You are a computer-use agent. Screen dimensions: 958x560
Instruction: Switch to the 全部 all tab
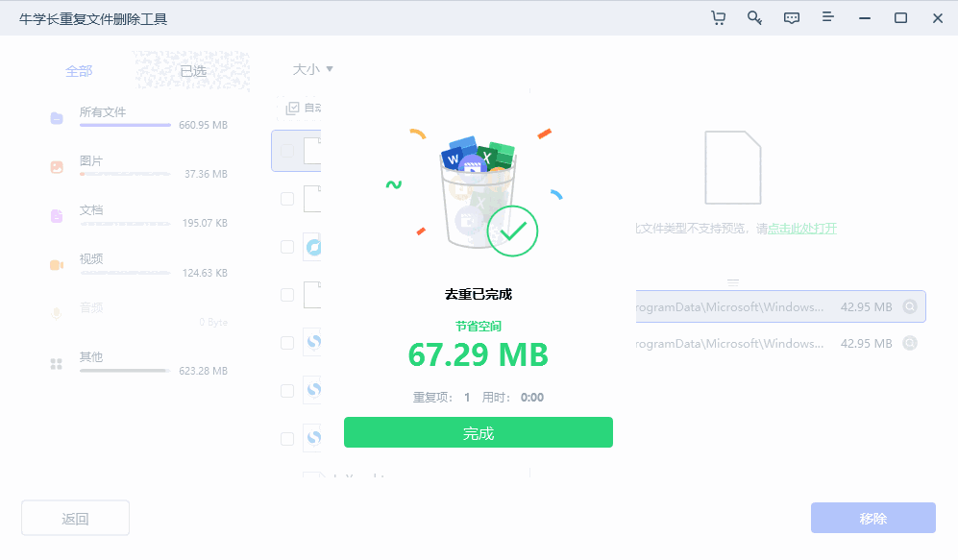(80, 70)
